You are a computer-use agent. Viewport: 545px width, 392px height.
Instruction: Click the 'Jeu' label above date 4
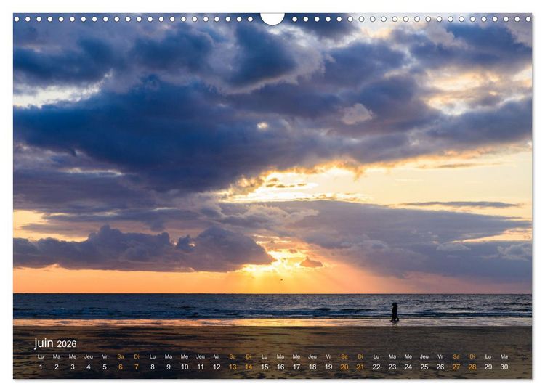(89, 356)
